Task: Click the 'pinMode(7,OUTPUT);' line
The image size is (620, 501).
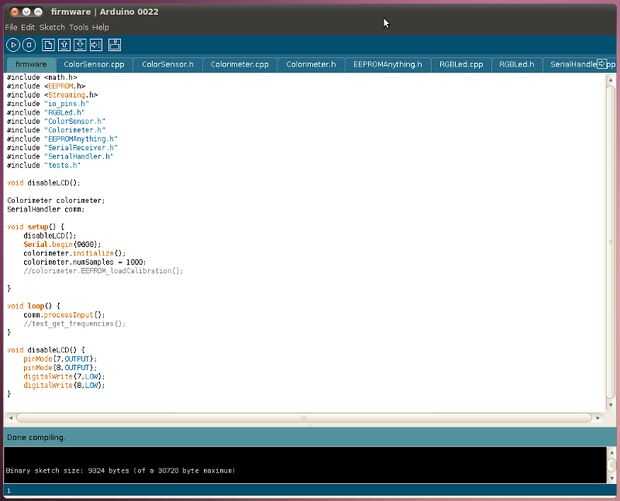Action: pos(60,359)
